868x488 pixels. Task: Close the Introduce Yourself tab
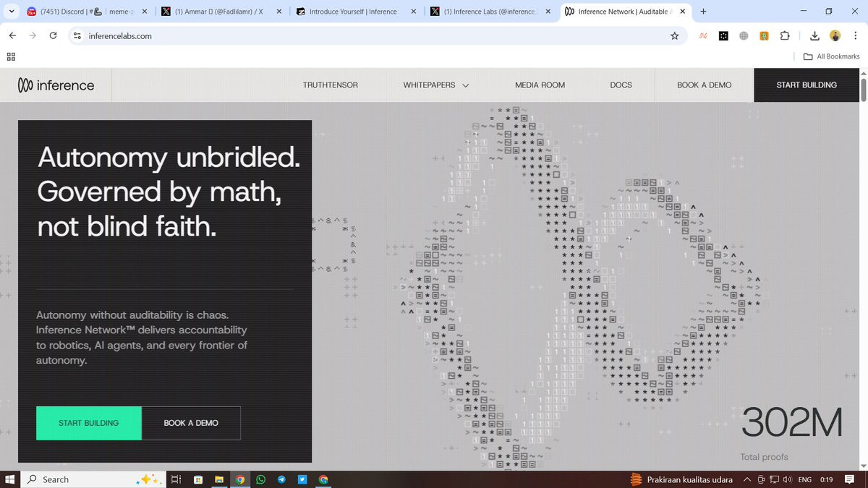pyautogui.click(x=413, y=12)
